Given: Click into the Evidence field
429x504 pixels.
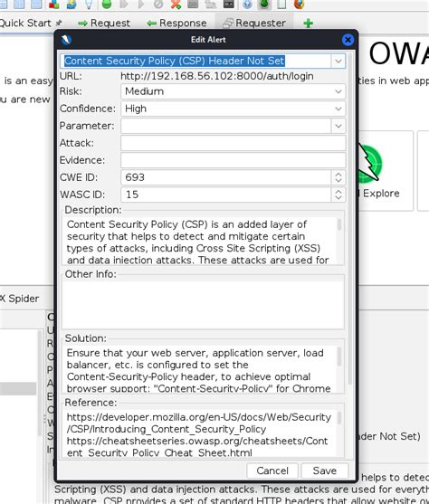Looking at the screenshot, I should pos(234,160).
